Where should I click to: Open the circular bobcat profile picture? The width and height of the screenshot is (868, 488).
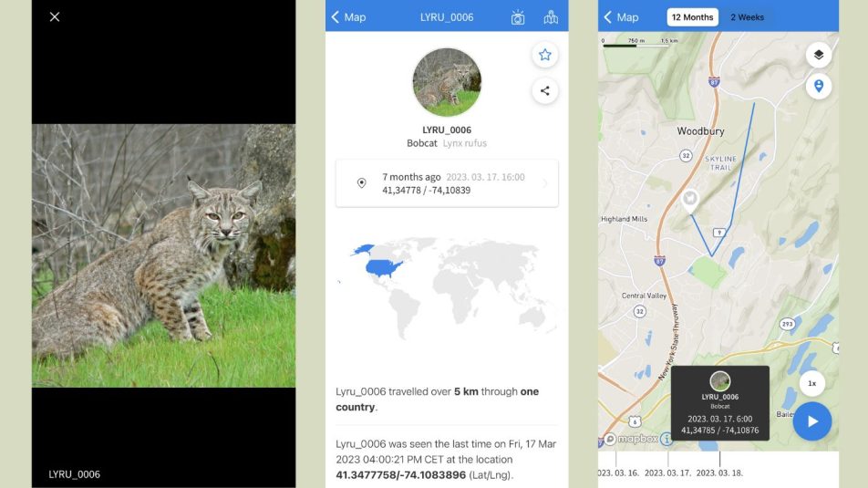[x=447, y=82]
